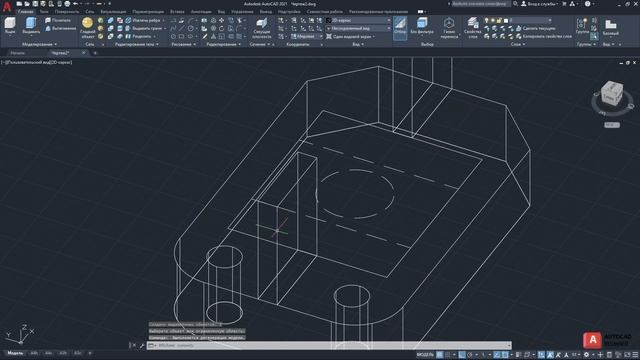Click the layer color swatch in Layers panel
Viewport: 640px width, 360px height.
506,20
